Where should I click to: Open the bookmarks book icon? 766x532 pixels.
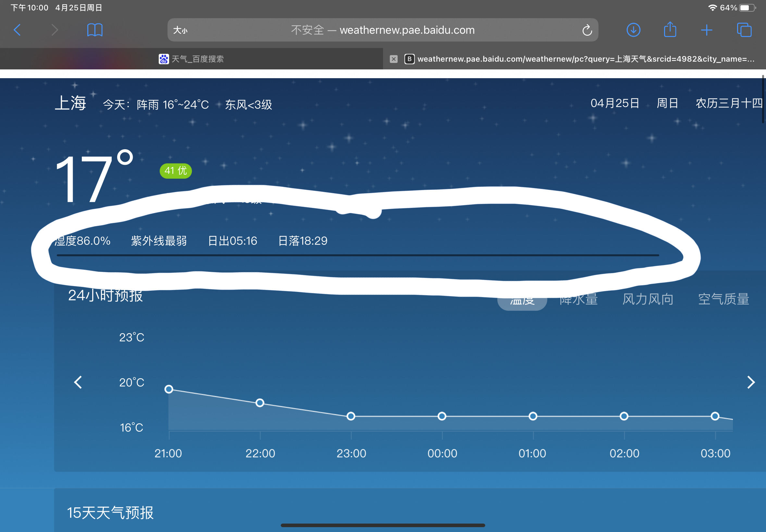[95, 30]
